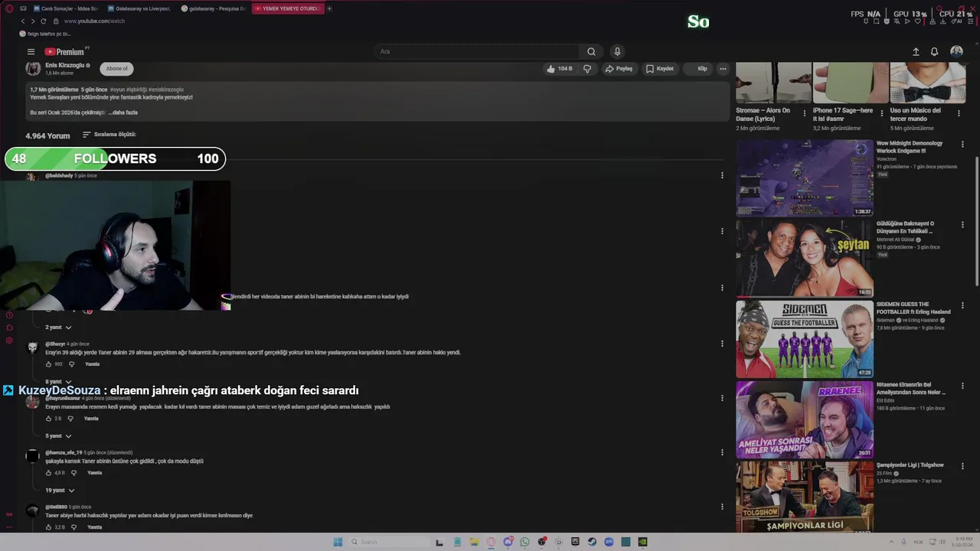This screenshot has height=551, width=980.
Task: Open the Sıralama ölçütü sort dropdown
Action: pyautogui.click(x=109, y=135)
